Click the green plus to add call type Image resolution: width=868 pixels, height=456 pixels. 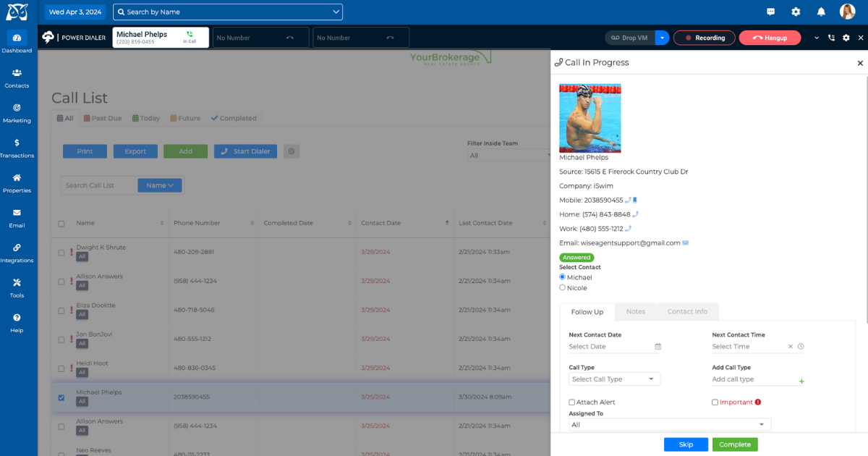[x=801, y=381]
